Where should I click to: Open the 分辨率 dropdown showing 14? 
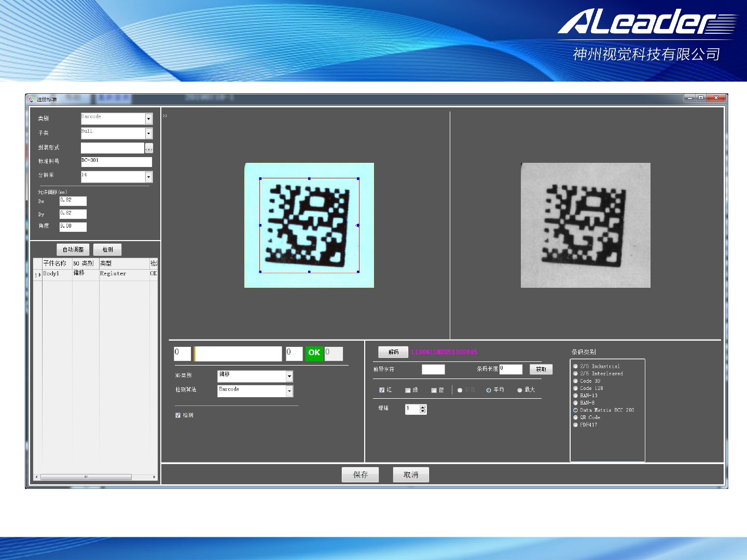coord(148,177)
